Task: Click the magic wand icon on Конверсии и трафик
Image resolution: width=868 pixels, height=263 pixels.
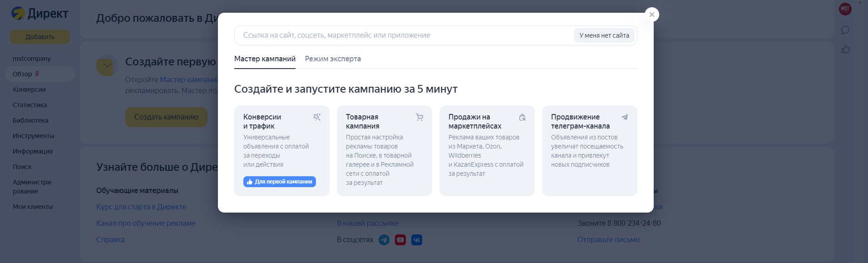Action: [x=317, y=117]
